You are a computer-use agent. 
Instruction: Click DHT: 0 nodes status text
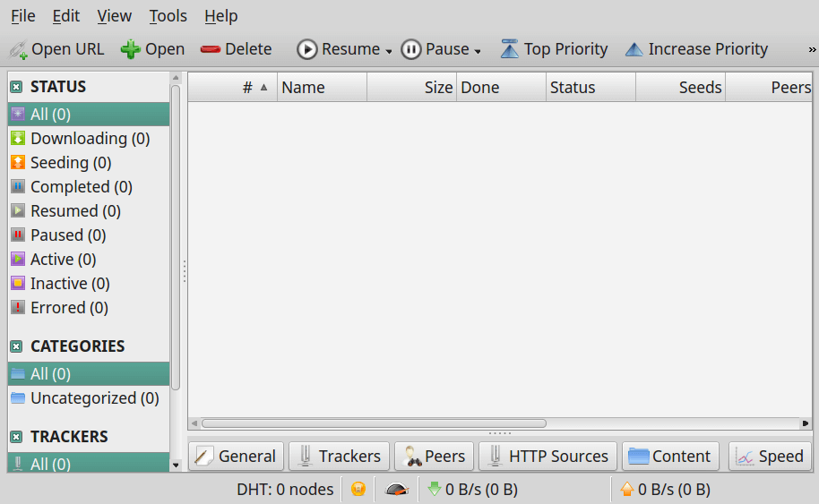pyautogui.click(x=285, y=490)
